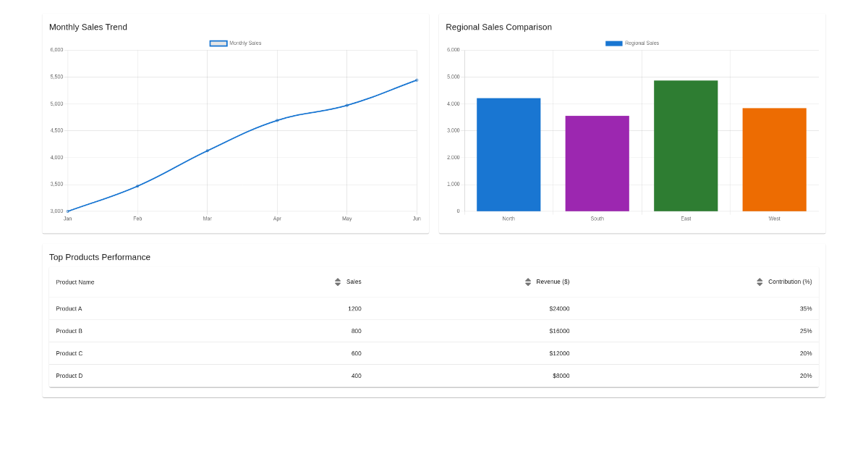The image size is (868, 456).
Task: Click the Regional Sales Comparison chart title
Action: click(498, 27)
